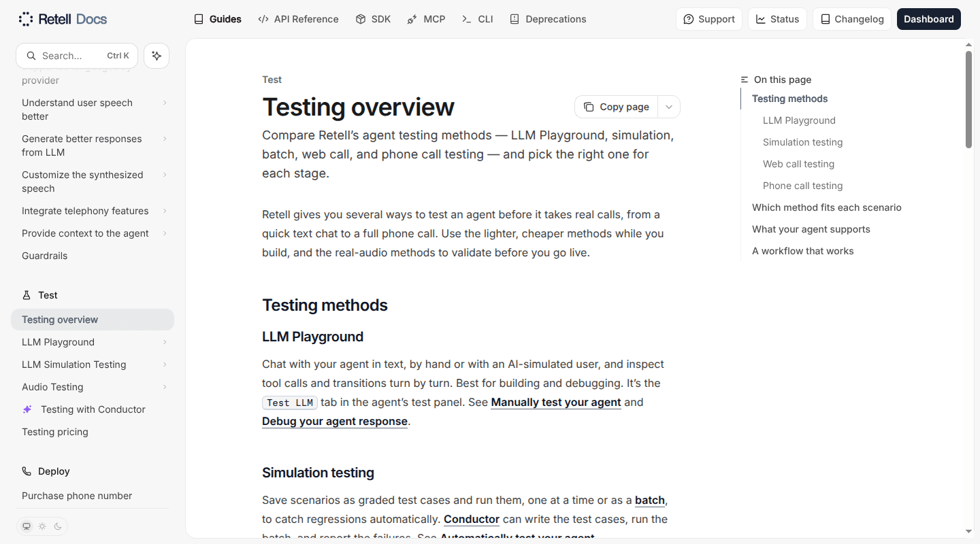Follow the Debug your agent response link
The image size is (980, 544).
pos(335,421)
